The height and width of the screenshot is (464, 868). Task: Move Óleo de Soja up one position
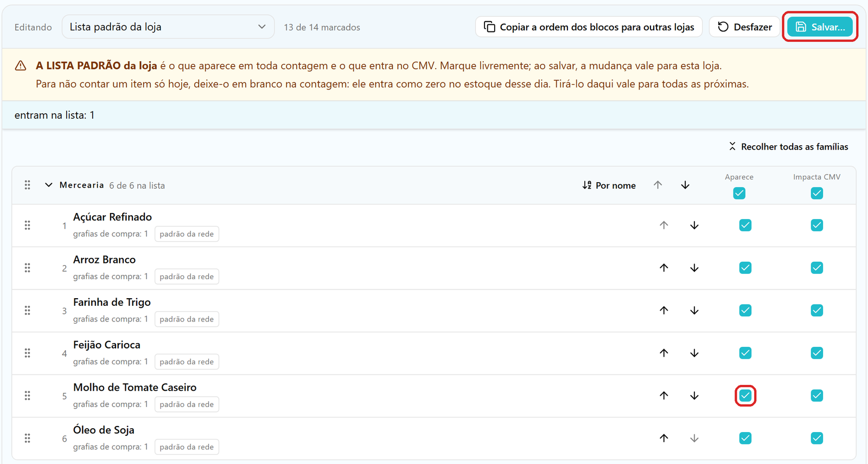click(664, 438)
